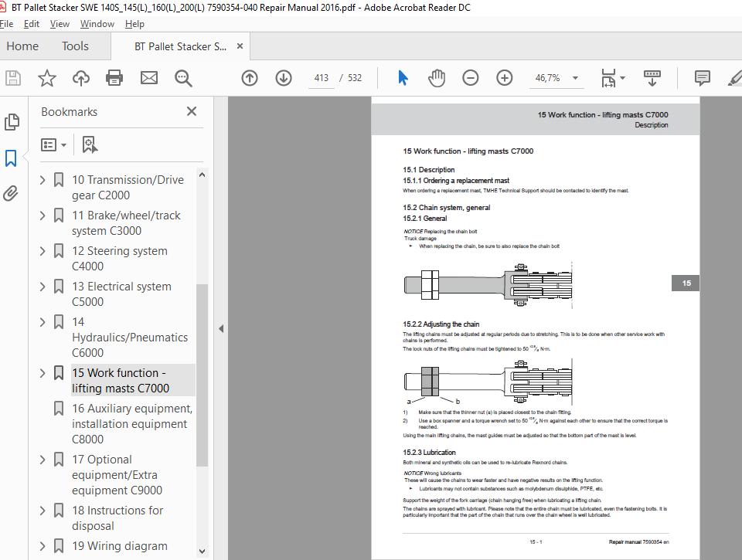
Task: Expand 14 Hydraulics/Pneumatics bookmark
Action: tap(43, 321)
